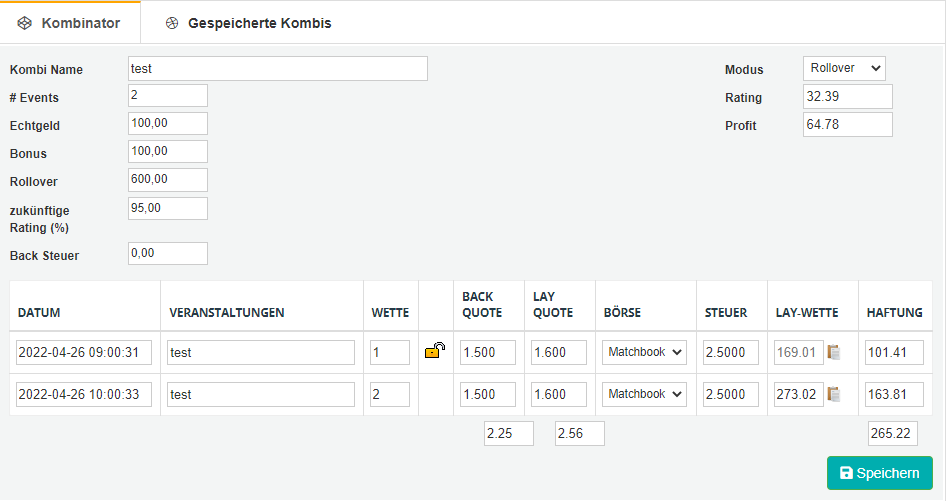Click the Rollover 600,00 input field
This screenshot has height=501, width=951.
click(x=168, y=180)
